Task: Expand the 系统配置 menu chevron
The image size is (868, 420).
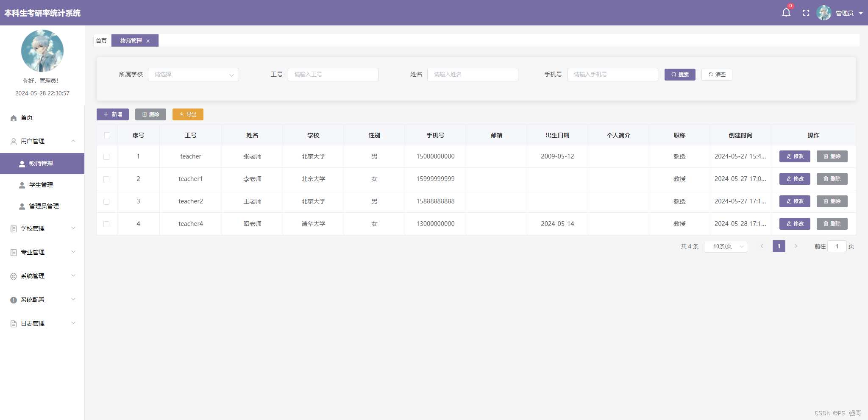Action: [x=73, y=299]
